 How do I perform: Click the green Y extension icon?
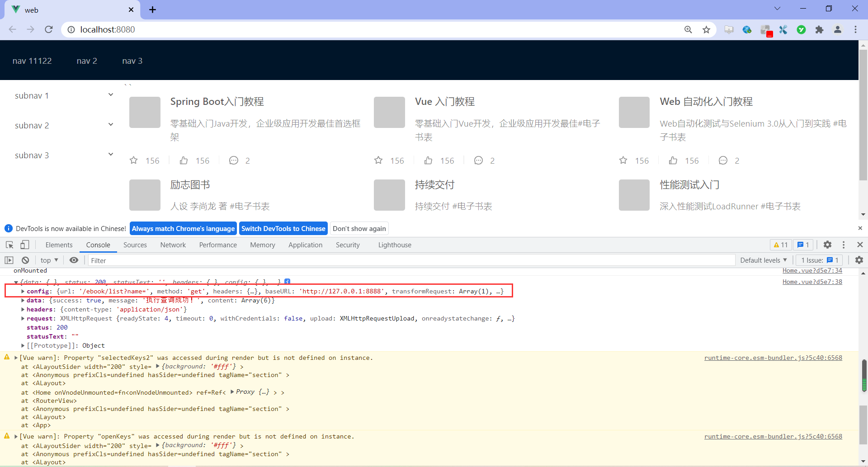[x=801, y=29]
